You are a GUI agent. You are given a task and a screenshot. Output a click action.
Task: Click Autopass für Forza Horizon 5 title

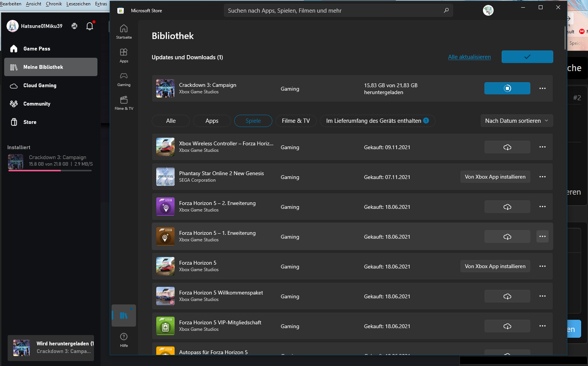[213, 352]
